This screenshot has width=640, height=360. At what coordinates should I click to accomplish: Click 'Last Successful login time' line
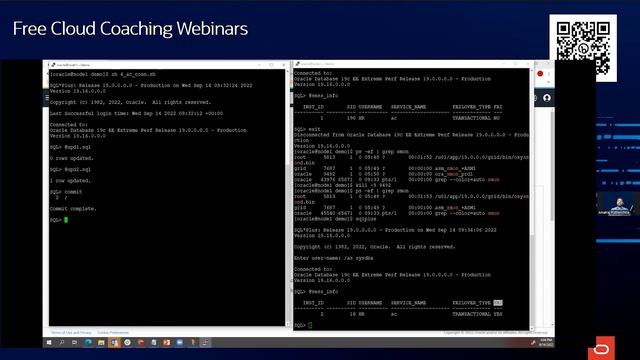pyautogui.click(x=136, y=113)
